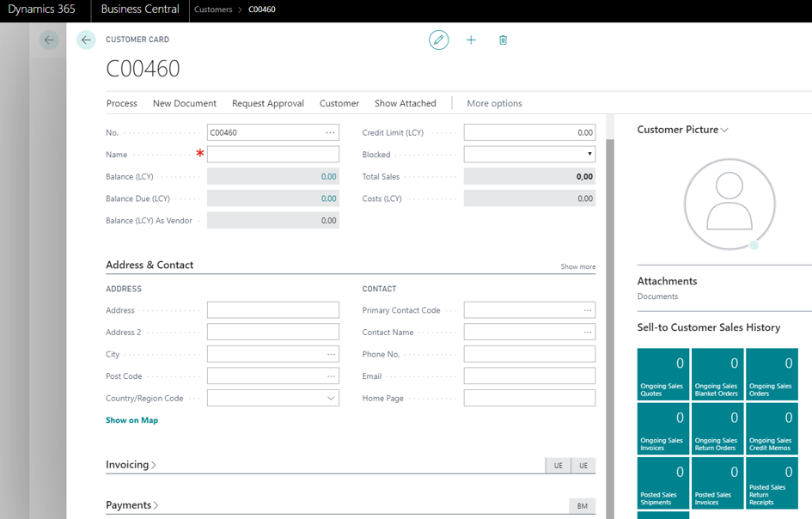
Task: Click the first UE summary value on Invoicing
Action: (x=558, y=465)
